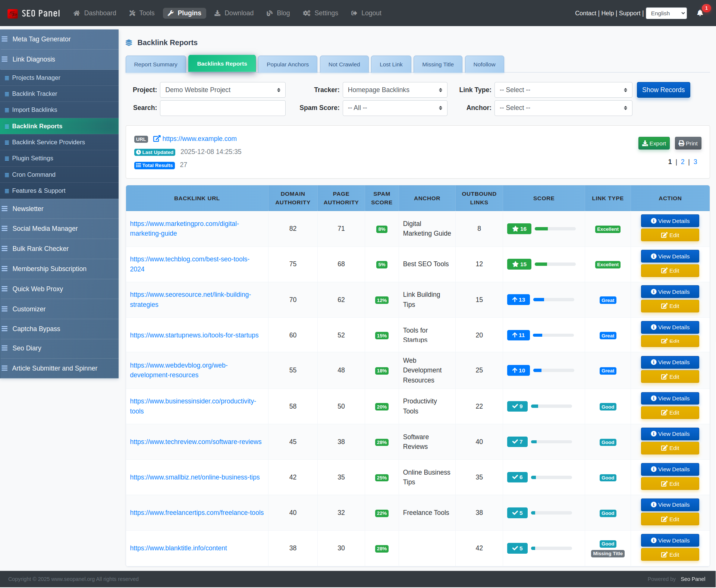Open the Project dropdown
Screen dimensions: 716x588
(x=222, y=90)
